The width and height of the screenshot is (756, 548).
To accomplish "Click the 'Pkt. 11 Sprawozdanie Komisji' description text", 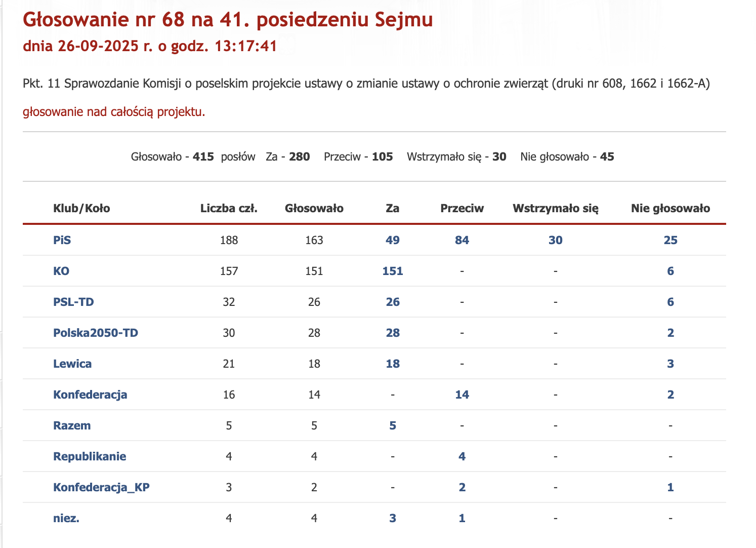I will 366,84.
